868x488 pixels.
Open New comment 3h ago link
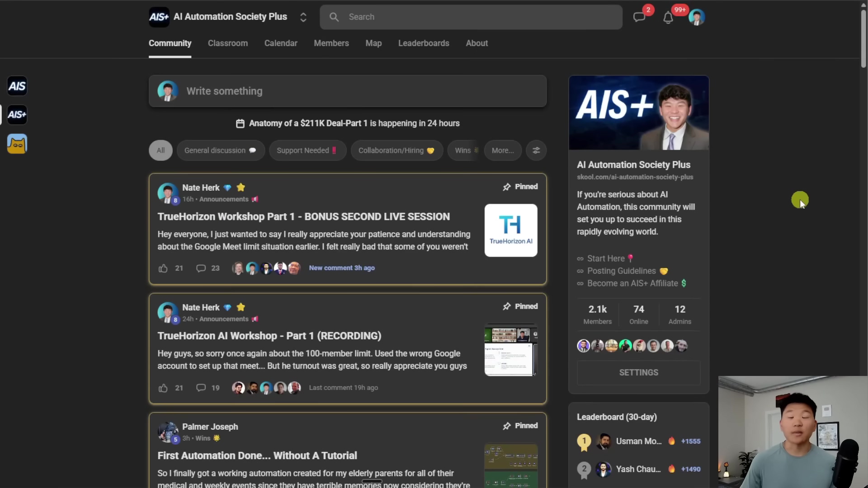pyautogui.click(x=342, y=268)
